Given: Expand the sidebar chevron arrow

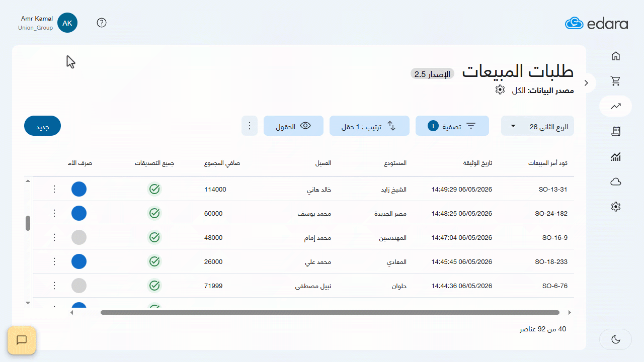Looking at the screenshot, I should (x=586, y=83).
